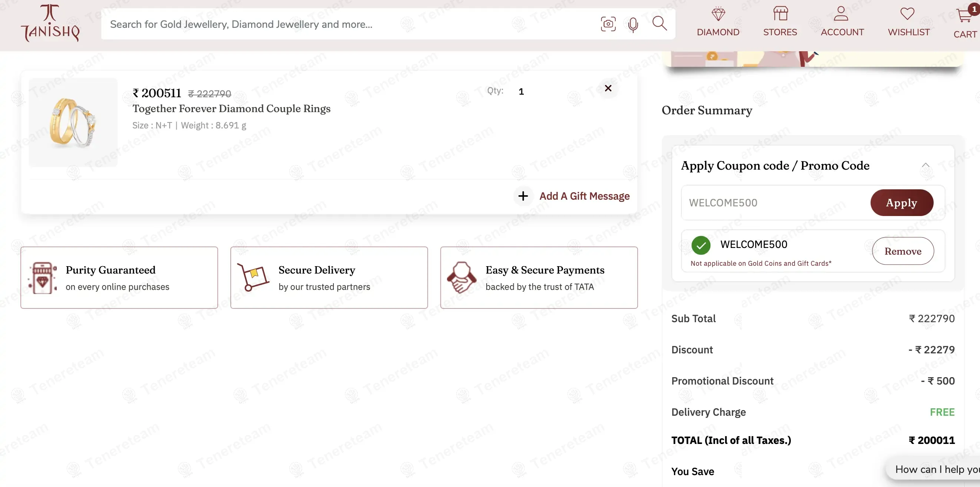Click Not applicable on Gold Coins note
This screenshot has width=980, height=487.
click(x=761, y=264)
